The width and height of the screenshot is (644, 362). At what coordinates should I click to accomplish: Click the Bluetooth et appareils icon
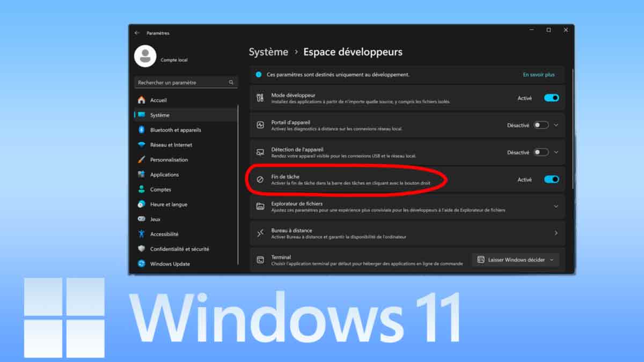tap(142, 130)
